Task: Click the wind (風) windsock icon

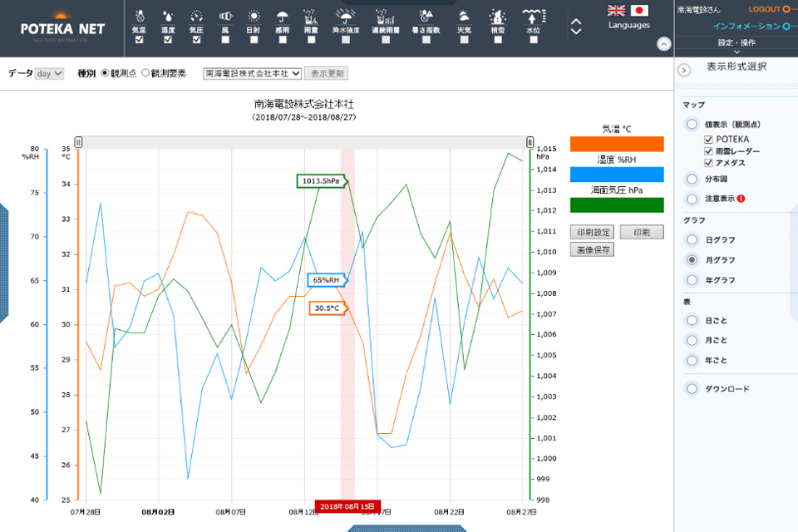Action: [225, 17]
